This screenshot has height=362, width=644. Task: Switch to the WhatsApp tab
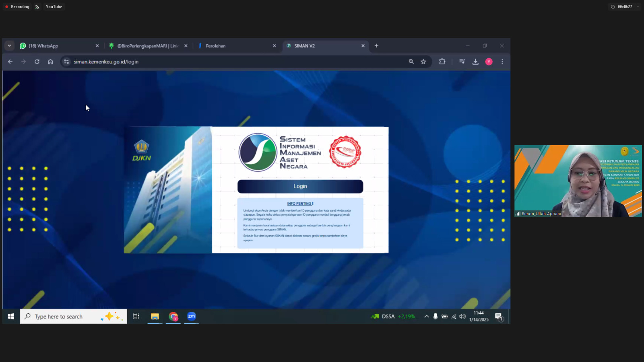coord(56,46)
